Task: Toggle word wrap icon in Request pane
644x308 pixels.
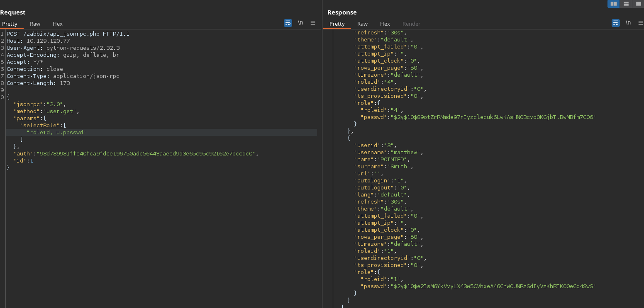Action: tap(288, 23)
